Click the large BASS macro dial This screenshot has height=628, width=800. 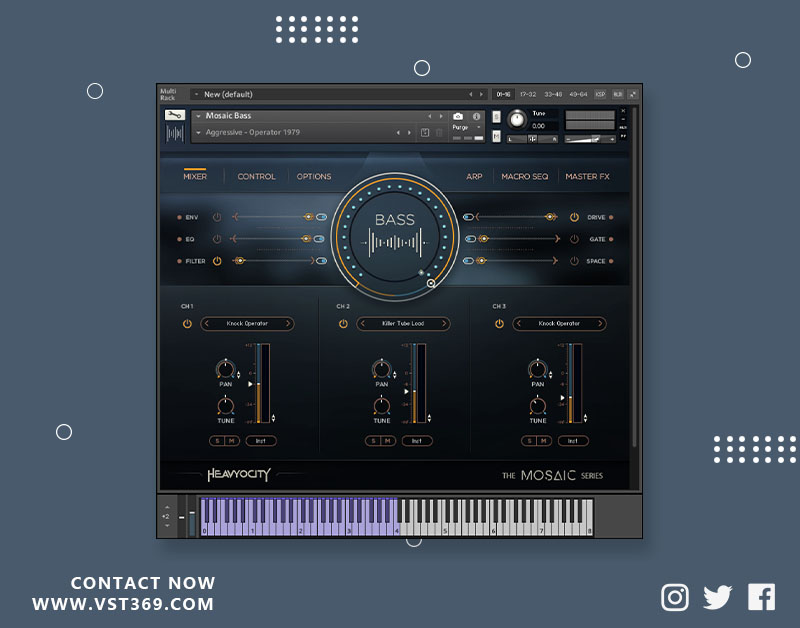click(x=395, y=237)
